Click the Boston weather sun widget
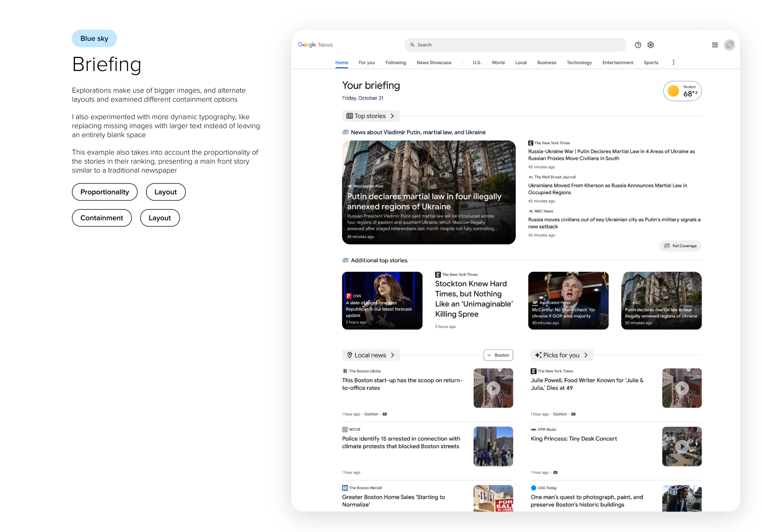This screenshot has width=762, height=532. pos(682,91)
